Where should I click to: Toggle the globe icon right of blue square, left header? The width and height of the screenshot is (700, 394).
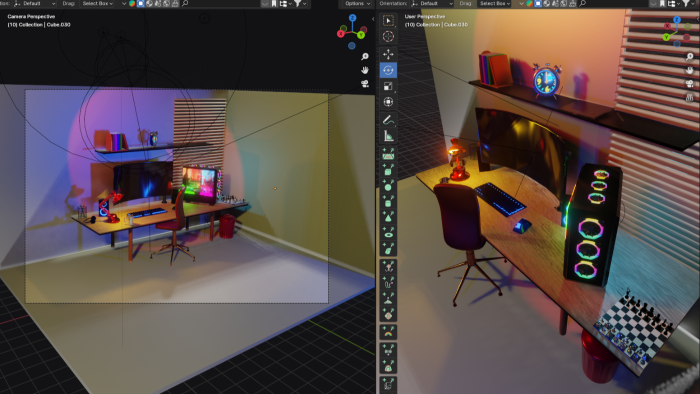[x=149, y=4]
